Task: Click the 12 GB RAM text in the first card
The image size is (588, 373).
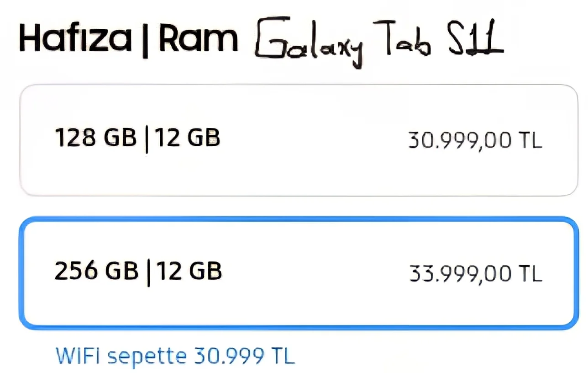Action: point(187,138)
